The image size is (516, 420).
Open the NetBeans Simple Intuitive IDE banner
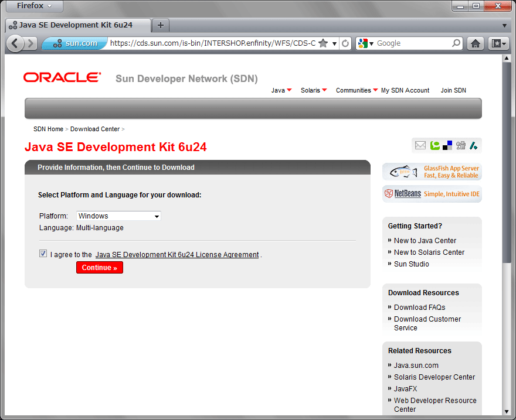point(432,194)
